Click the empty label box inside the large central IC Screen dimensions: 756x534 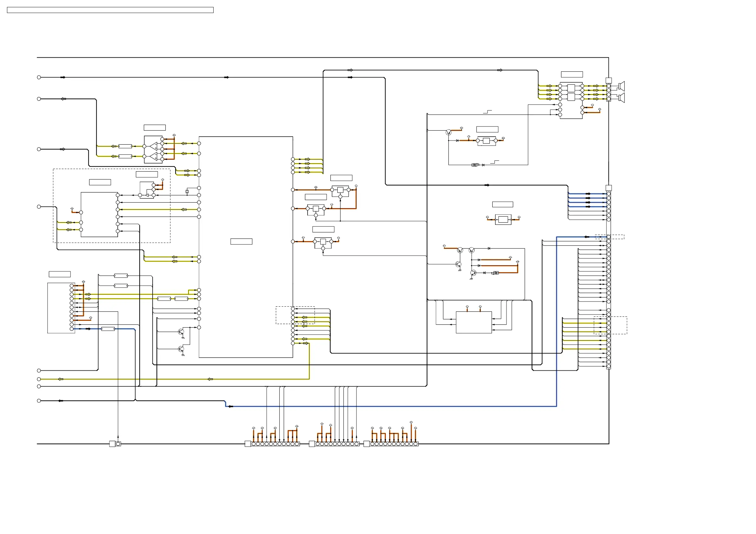(x=241, y=242)
